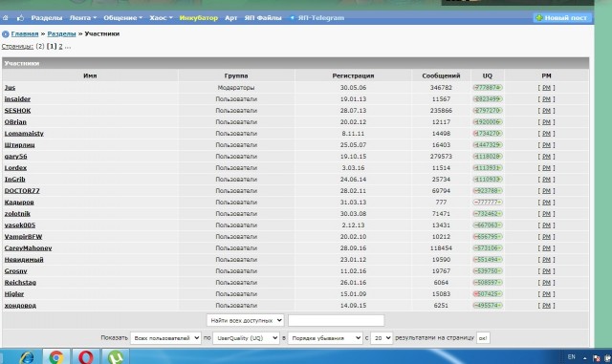This screenshot has height=364, width=612.
Task: Open the Инкубатор section
Action: [x=198, y=18]
